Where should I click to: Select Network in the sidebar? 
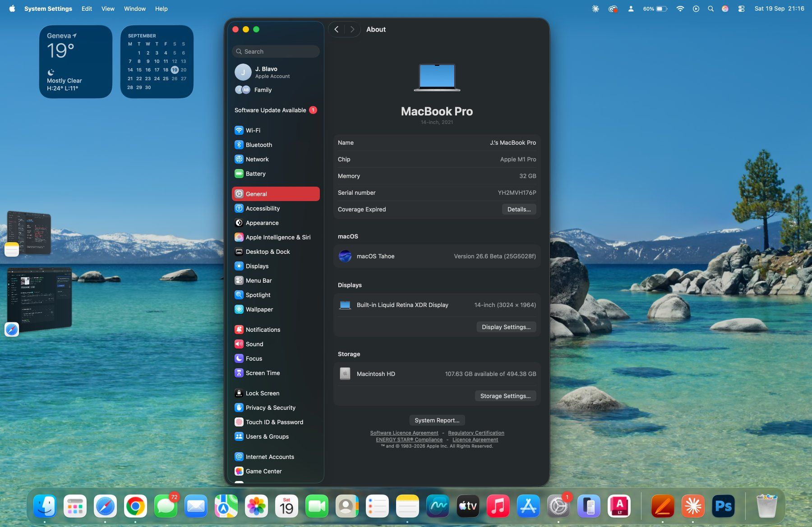pos(276,159)
